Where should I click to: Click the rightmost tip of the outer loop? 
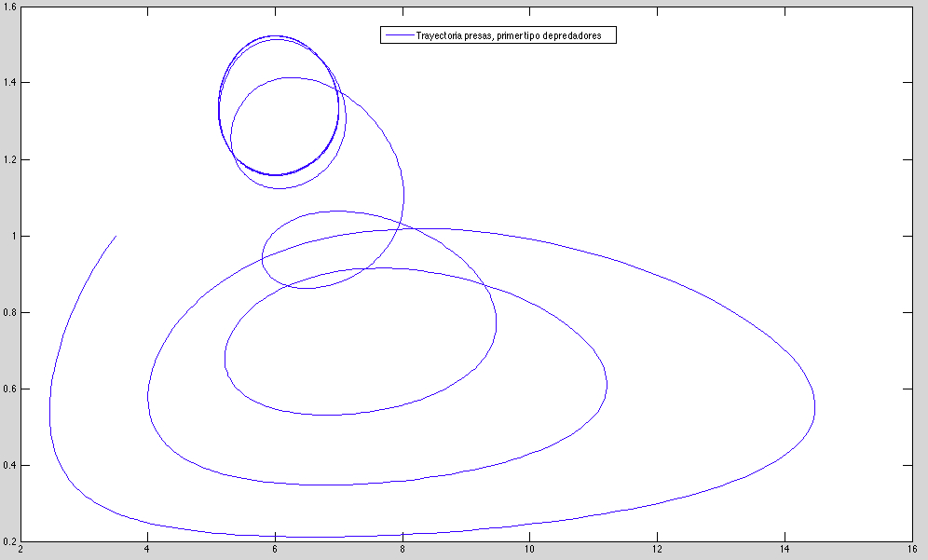(x=815, y=408)
